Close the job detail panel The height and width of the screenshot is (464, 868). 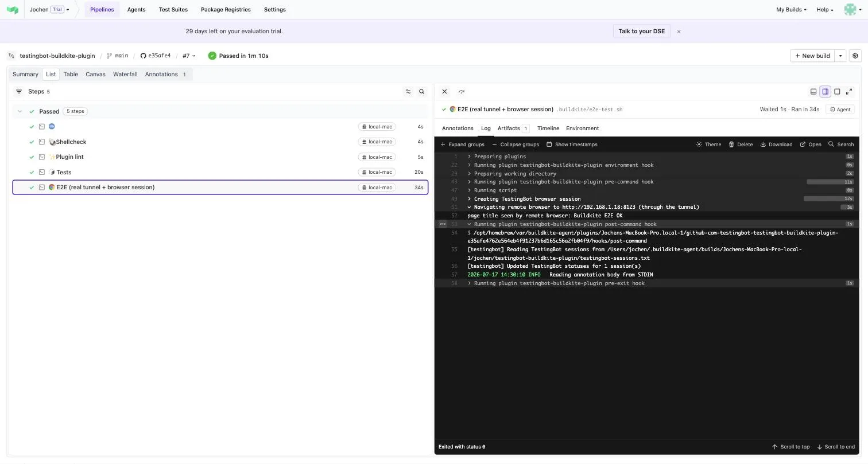point(444,92)
